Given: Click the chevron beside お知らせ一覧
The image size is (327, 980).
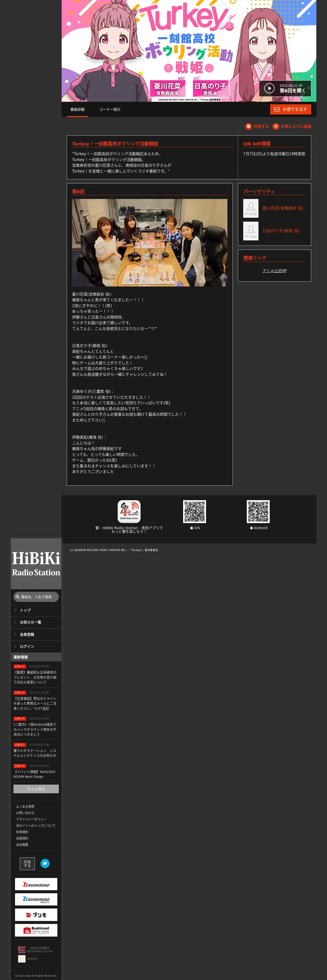Looking at the screenshot, I should (x=15, y=622).
